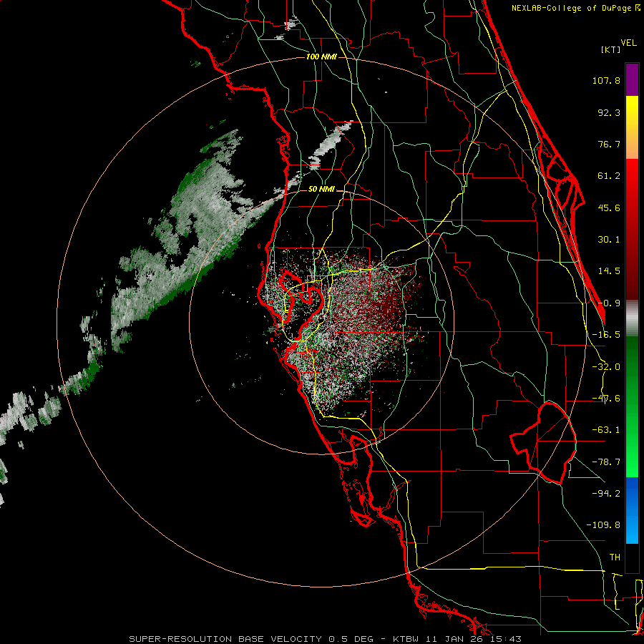Click the -32.0 velocity scale value

606,367
